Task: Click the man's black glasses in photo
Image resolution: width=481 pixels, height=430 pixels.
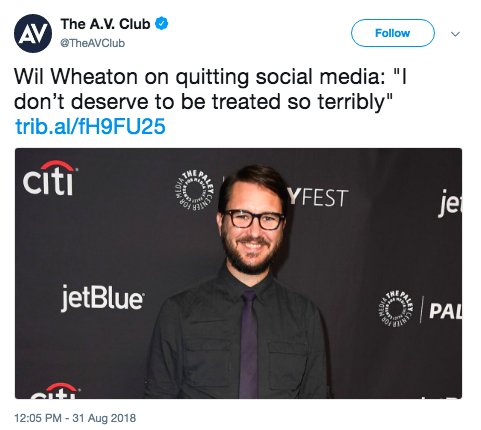Action: click(x=254, y=219)
